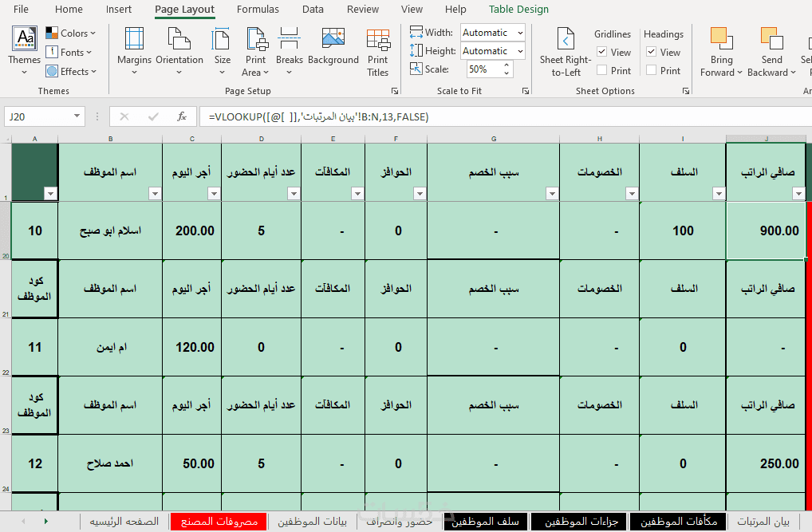Open the Orientation options icon
The image size is (812, 532).
[x=179, y=39]
